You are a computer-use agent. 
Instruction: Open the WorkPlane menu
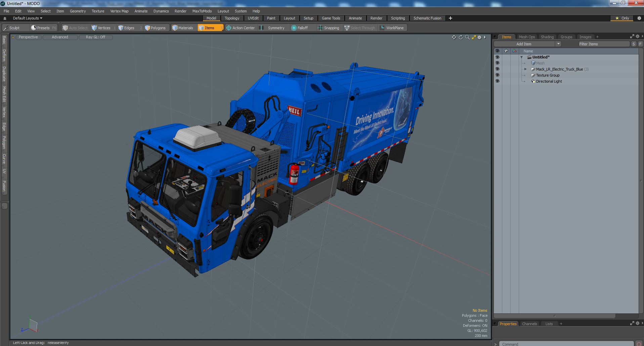click(392, 28)
